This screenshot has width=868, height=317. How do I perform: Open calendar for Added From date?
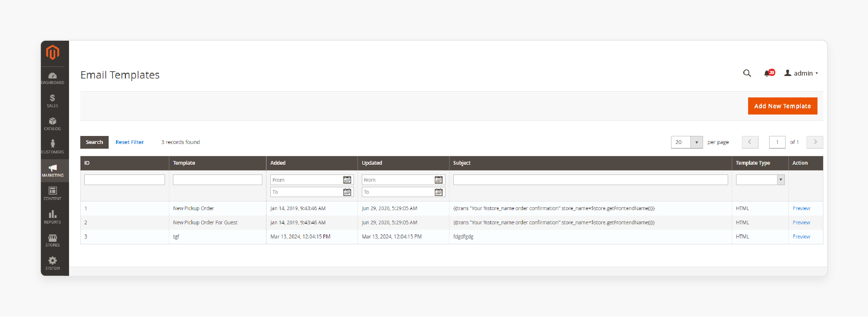347,180
